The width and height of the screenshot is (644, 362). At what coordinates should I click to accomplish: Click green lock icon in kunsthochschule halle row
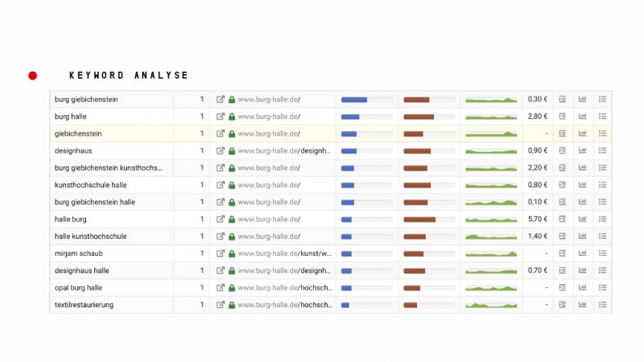[232, 185]
